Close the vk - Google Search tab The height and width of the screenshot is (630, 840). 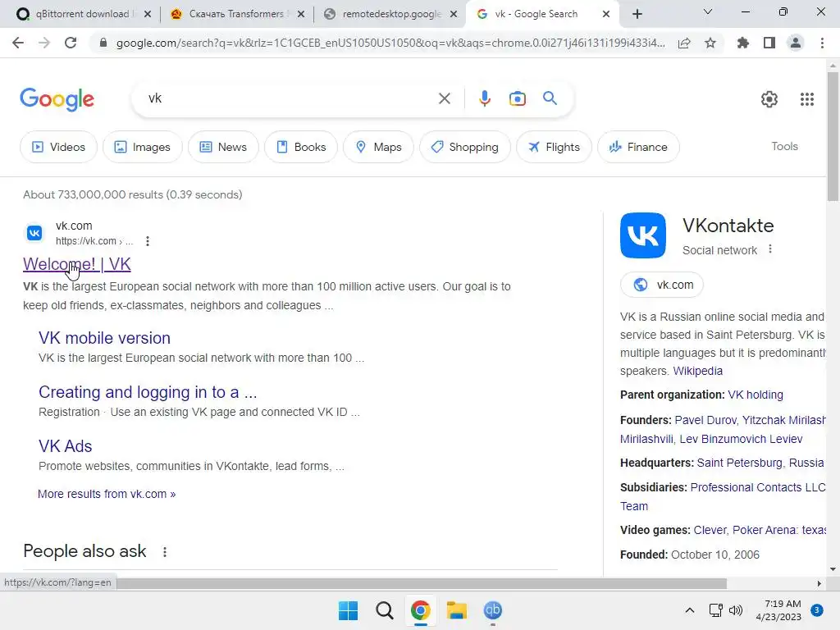606,14
